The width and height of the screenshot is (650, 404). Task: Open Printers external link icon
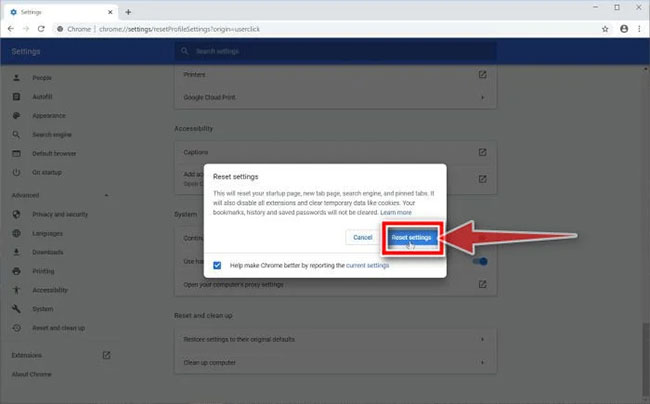(482, 75)
